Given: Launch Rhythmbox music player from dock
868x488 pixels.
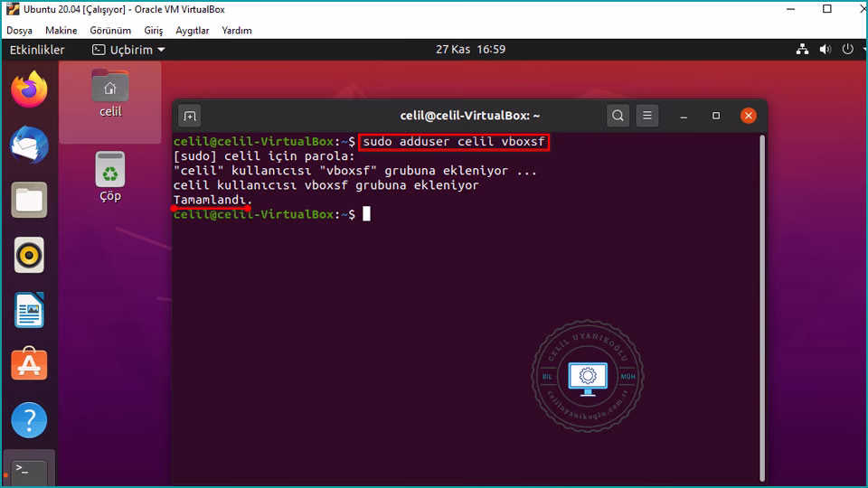Looking at the screenshot, I should pyautogui.click(x=29, y=255).
